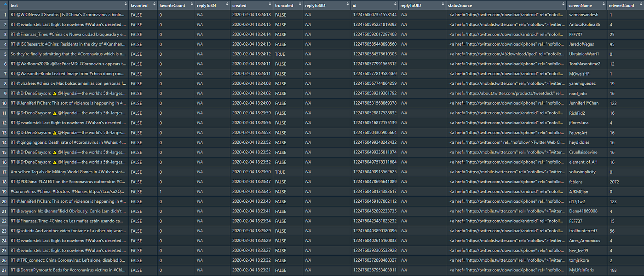
Task: Sort by the favorited column header
Action: 143,6
